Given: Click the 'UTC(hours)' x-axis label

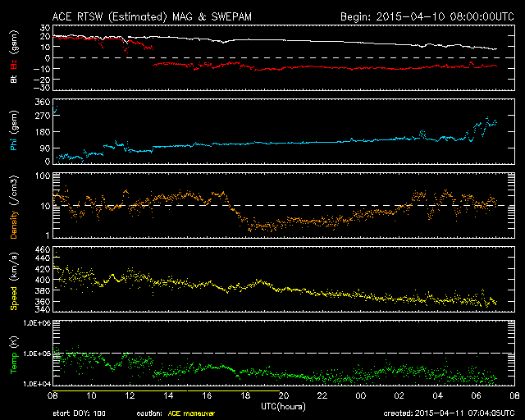Looking at the screenshot, I should coord(283,407).
